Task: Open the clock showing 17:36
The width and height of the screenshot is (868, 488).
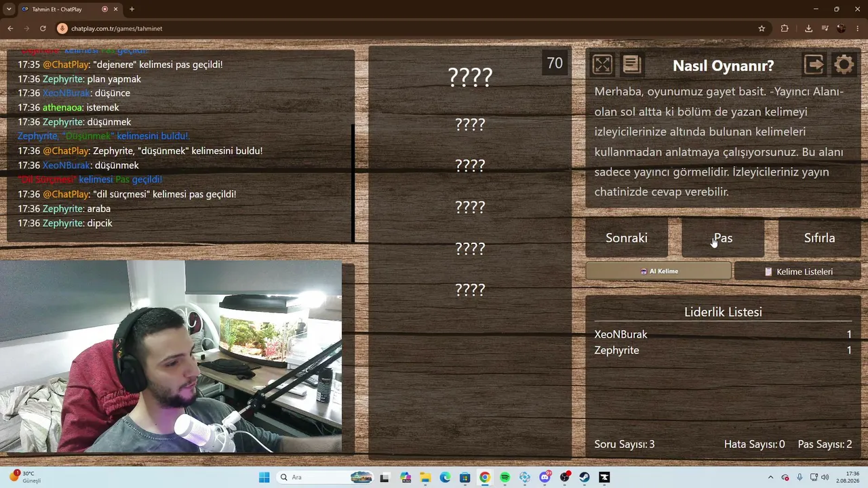Action: (x=848, y=477)
